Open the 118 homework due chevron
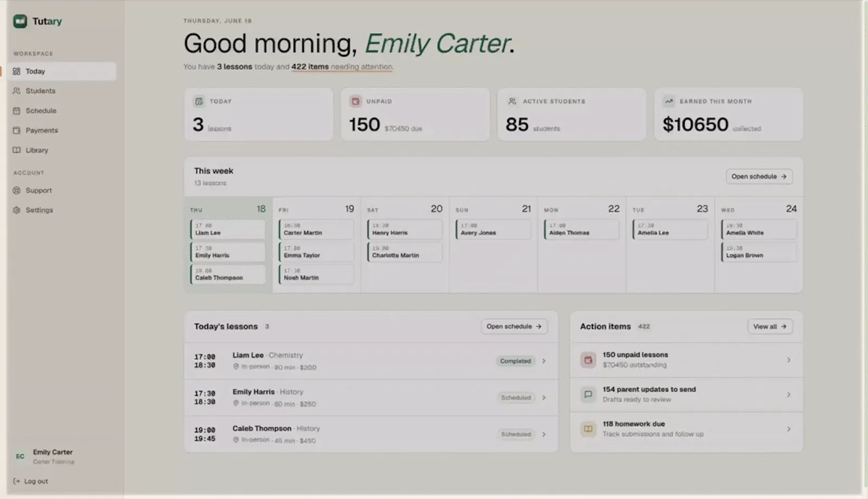The width and height of the screenshot is (868, 499). click(789, 429)
